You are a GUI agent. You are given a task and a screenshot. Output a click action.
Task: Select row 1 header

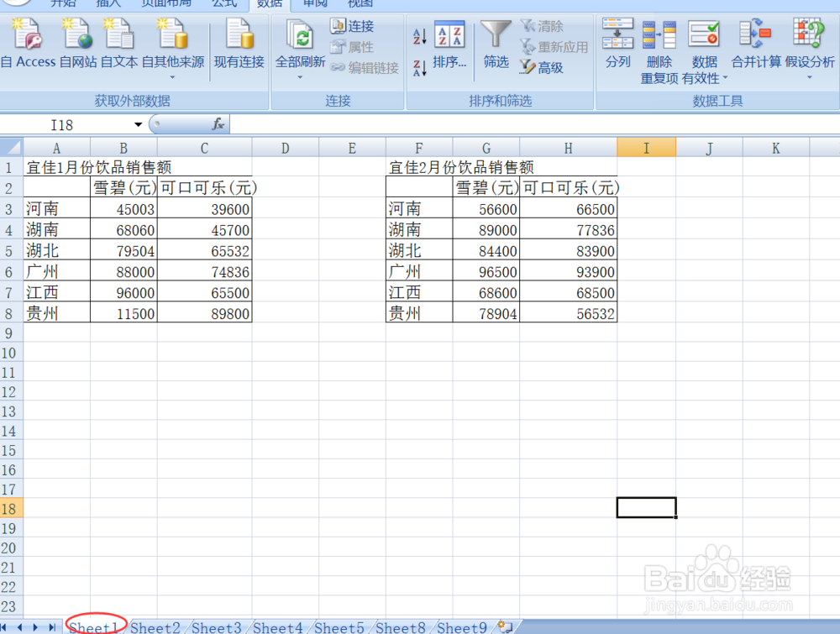coord(11,168)
